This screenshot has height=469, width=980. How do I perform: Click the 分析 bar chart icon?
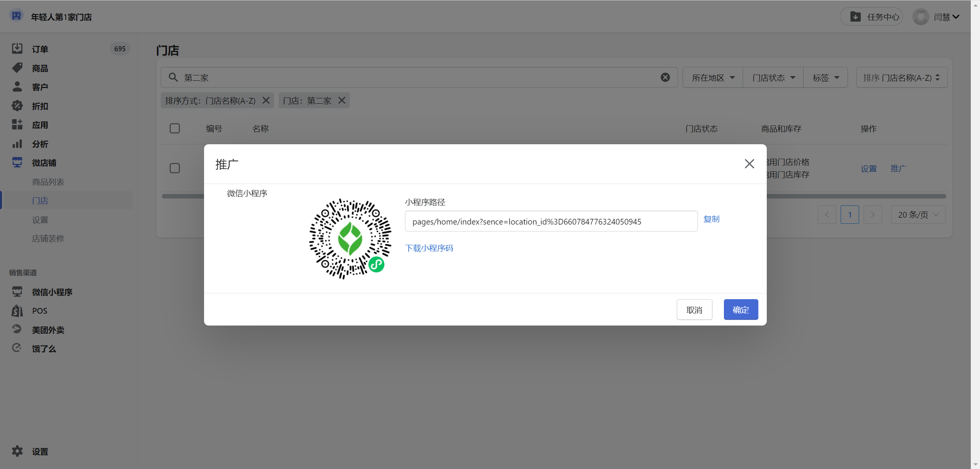point(17,144)
